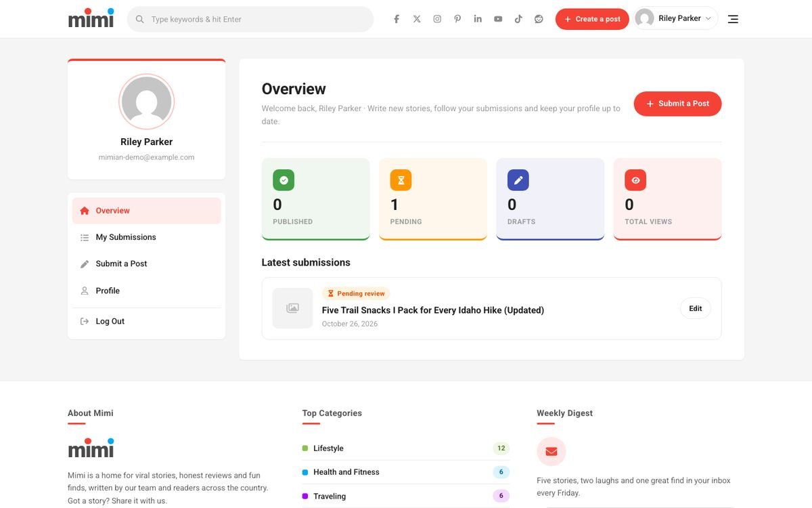The width and height of the screenshot is (812, 508).
Task: Click the Pending count of 1
Action: coord(394,205)
